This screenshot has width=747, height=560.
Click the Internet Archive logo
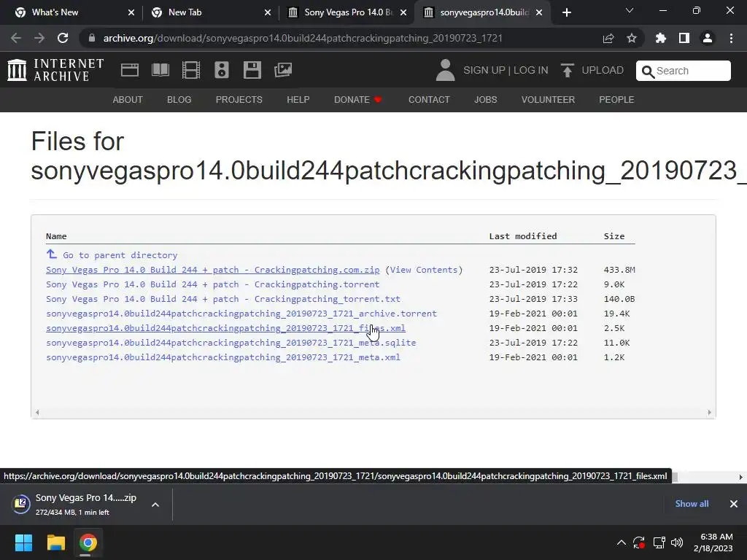55,70
